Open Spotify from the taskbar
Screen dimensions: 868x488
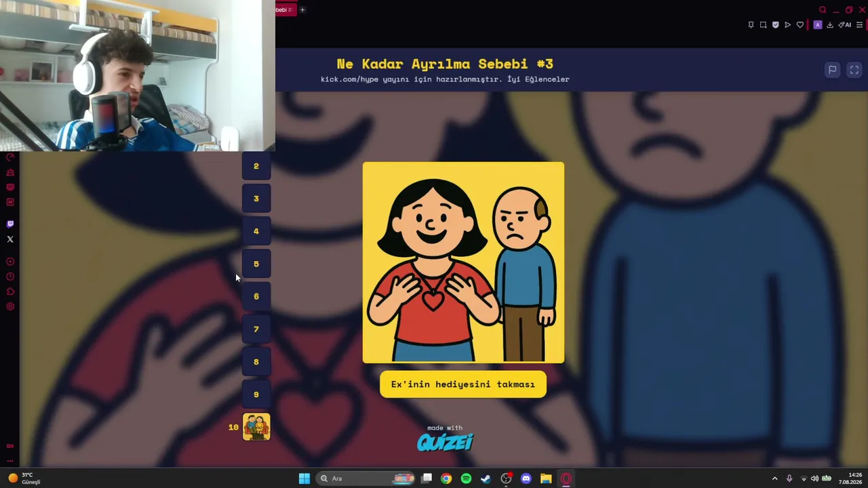[466, 479]
